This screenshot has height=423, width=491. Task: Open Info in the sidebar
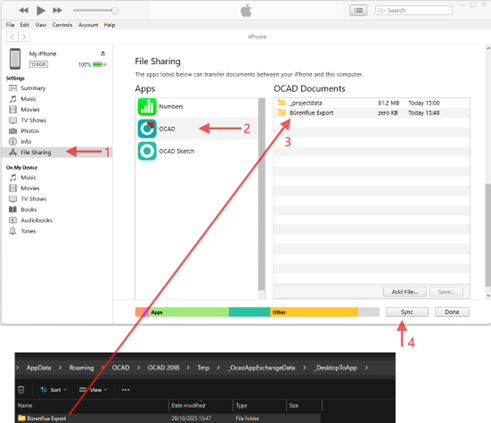[26, 141]
